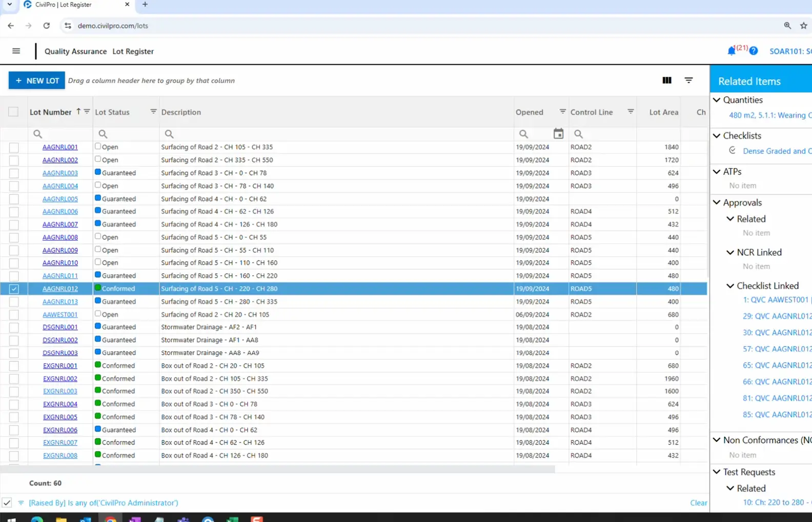Viewport: 812px width, 522px height.
Task: Click the filter funnel icon in filter bar
Action: coord(21,503)
